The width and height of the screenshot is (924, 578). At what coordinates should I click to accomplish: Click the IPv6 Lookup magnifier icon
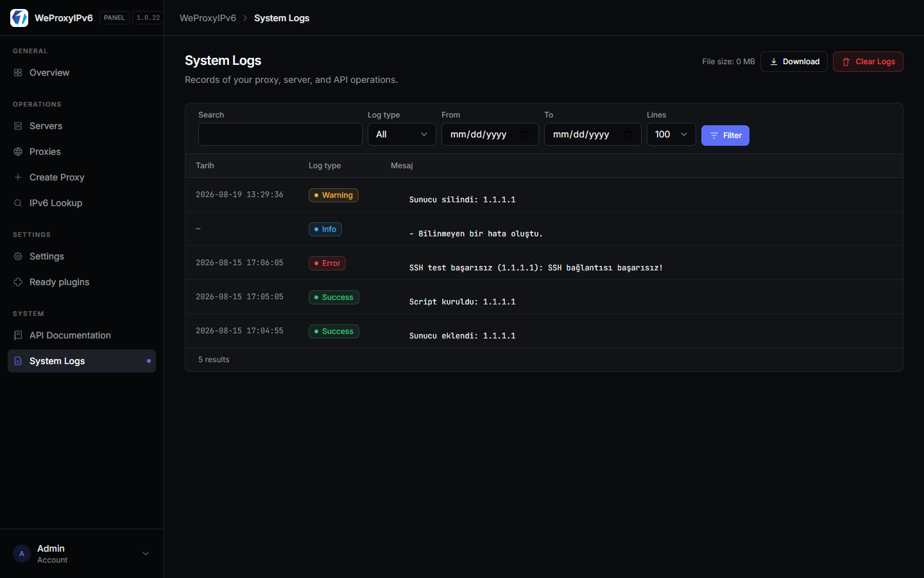18,203
